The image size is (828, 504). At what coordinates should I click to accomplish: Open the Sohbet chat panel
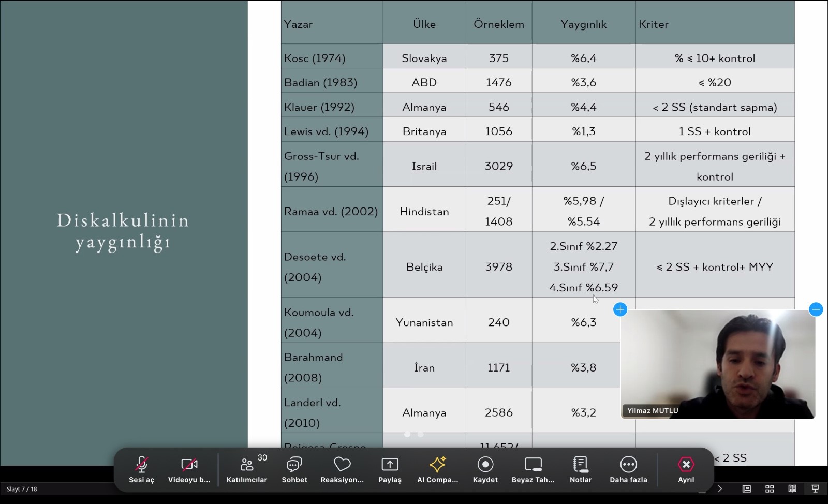click(x=294, y=470)
